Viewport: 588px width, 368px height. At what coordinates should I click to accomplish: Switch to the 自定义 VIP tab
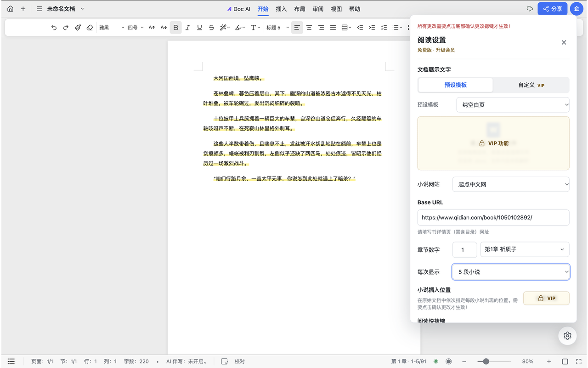(x=531, y=85)
